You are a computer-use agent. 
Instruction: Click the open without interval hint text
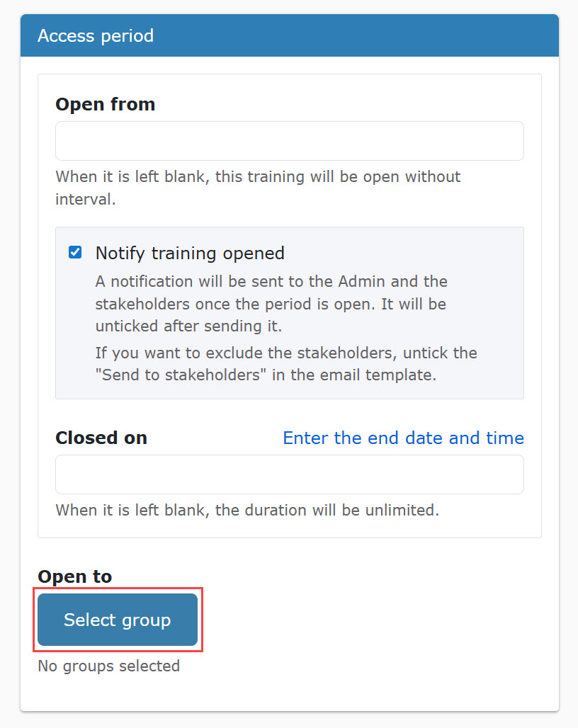[x=258, y=188]
